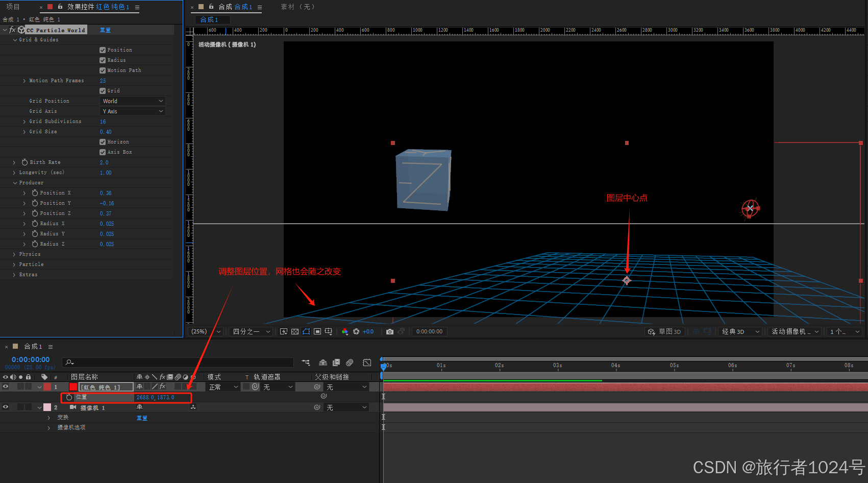Toggle mask and shape path visibility
Viewport: 868px width, 483px height.
click(306, 332)
